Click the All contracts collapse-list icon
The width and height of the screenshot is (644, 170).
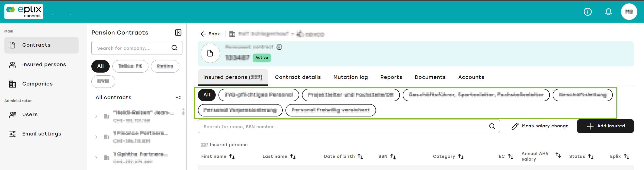[178, 97]
